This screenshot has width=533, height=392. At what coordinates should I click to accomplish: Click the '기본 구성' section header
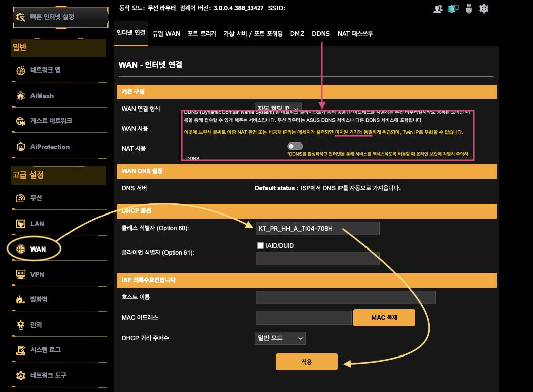coord(307,92)
